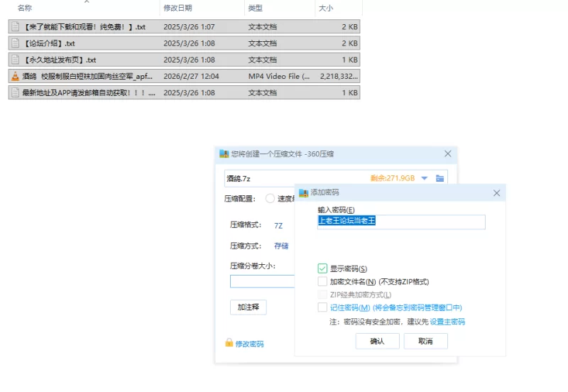Click the VLC cone icon of the MP4 video file

click(15, 76)
